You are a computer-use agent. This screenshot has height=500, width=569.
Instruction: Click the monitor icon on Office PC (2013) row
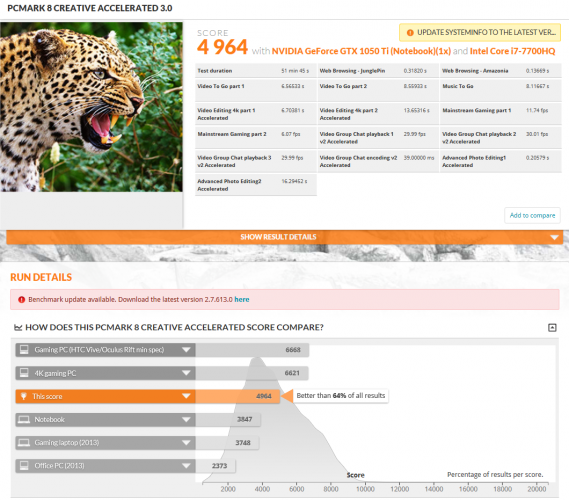24,466
